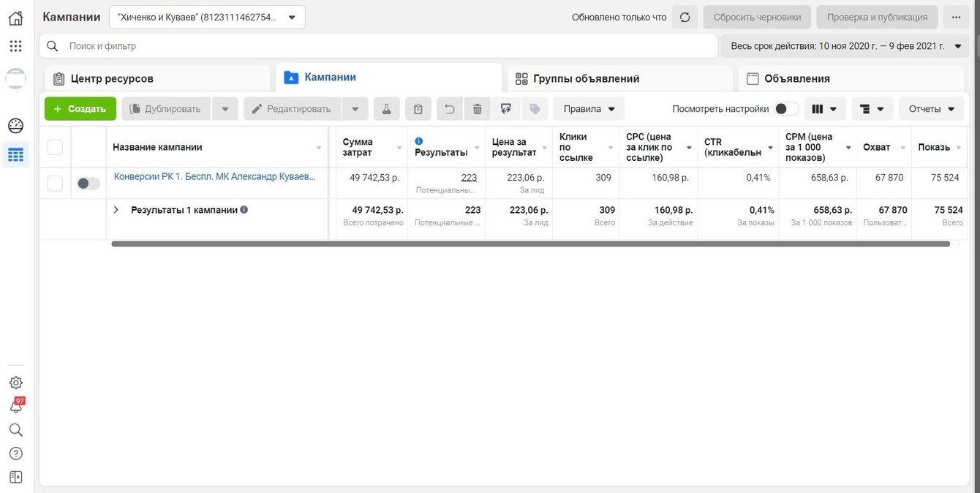Open the Конверсии РК 1 campaign link

[215, 176]
